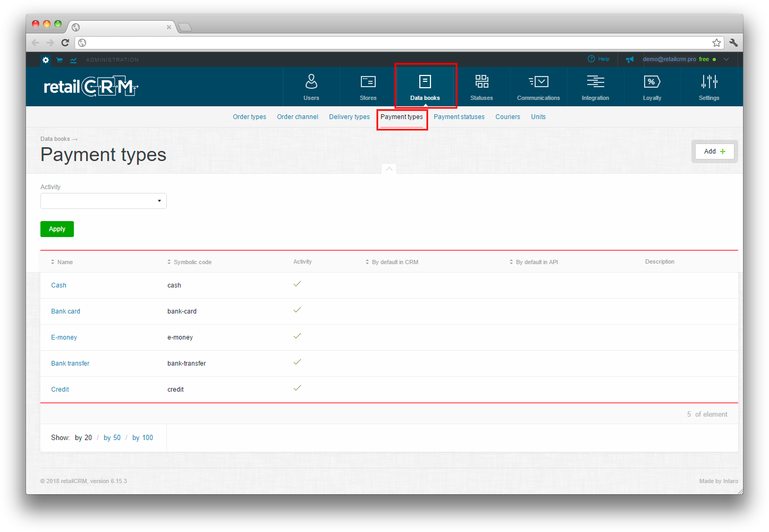
Task: Open the Bank card payment type
Action: (65, 311)
